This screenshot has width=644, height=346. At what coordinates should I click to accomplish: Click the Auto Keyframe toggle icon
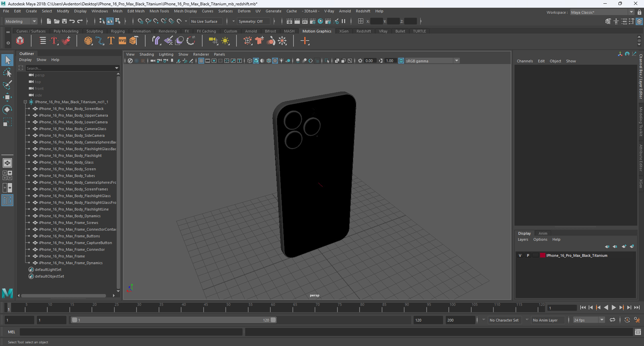click(627, 320)
